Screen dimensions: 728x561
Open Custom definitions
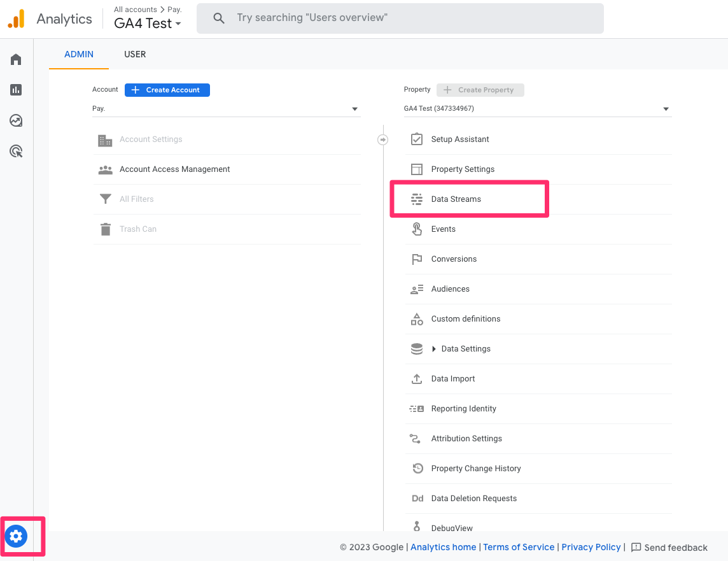(466, 318)
